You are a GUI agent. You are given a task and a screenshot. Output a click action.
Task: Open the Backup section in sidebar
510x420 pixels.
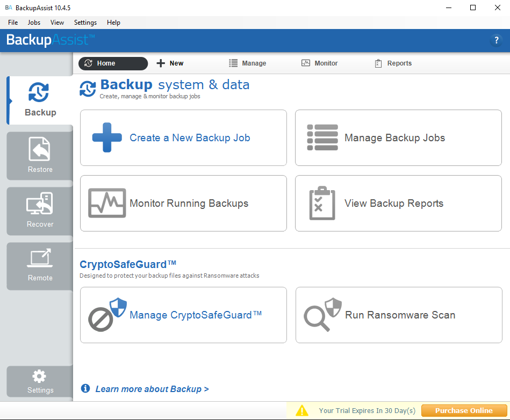[40, 100]
